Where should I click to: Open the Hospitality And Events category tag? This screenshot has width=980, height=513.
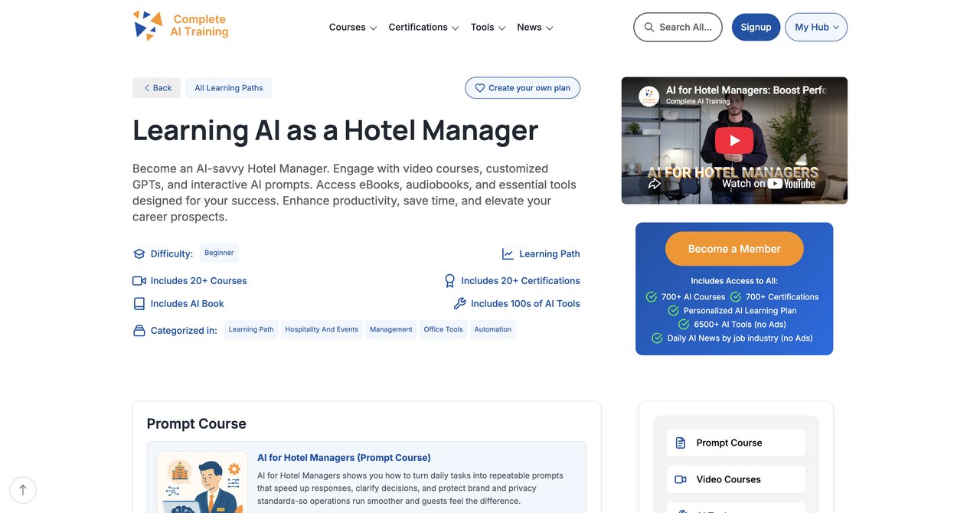(x=322, y=329)
